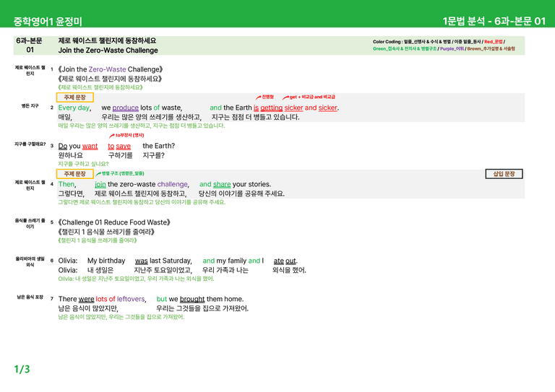Click 'the Earth?' in sentence 3

tap(158, 146)
